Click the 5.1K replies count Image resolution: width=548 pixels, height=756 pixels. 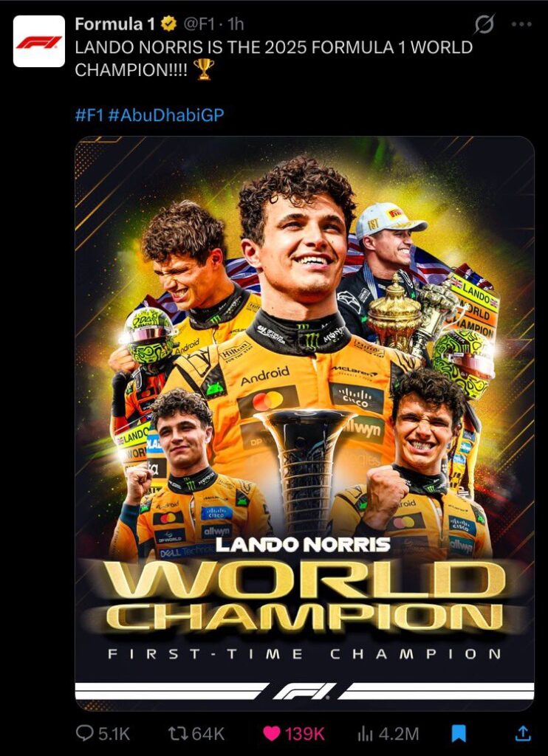coord(114,734)
